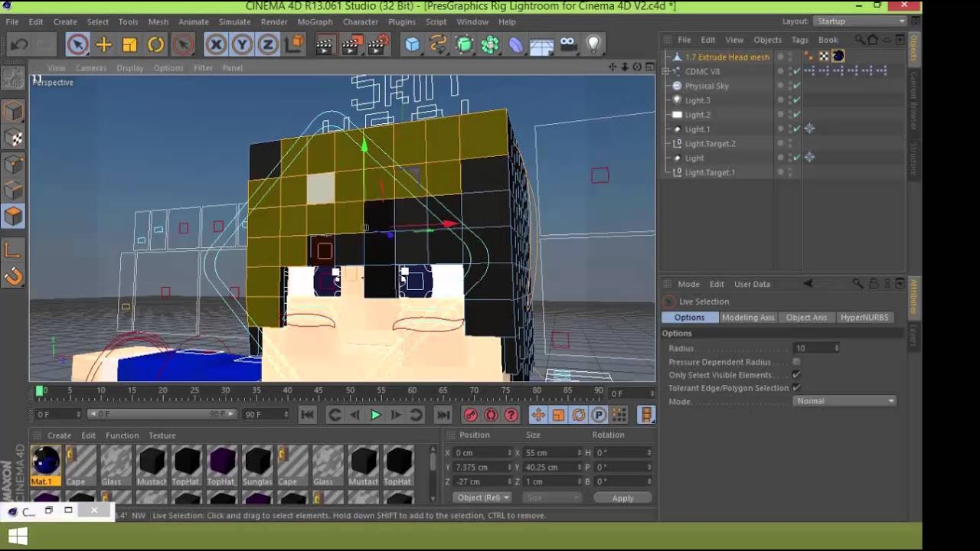Go to start of timeline

(307, 415)
